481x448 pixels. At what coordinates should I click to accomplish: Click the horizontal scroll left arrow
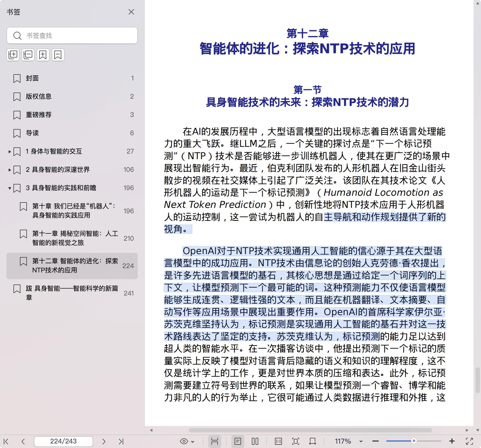(151, 430)
